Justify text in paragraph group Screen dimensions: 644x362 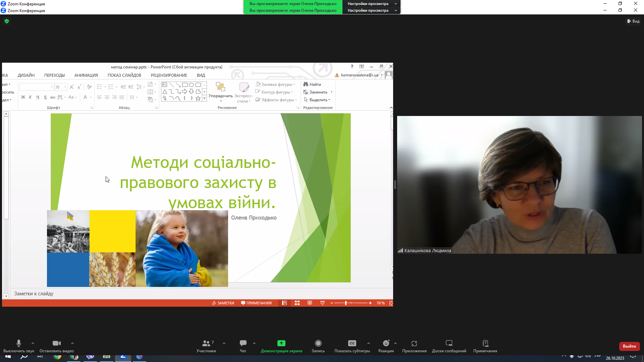coord(122,97)
